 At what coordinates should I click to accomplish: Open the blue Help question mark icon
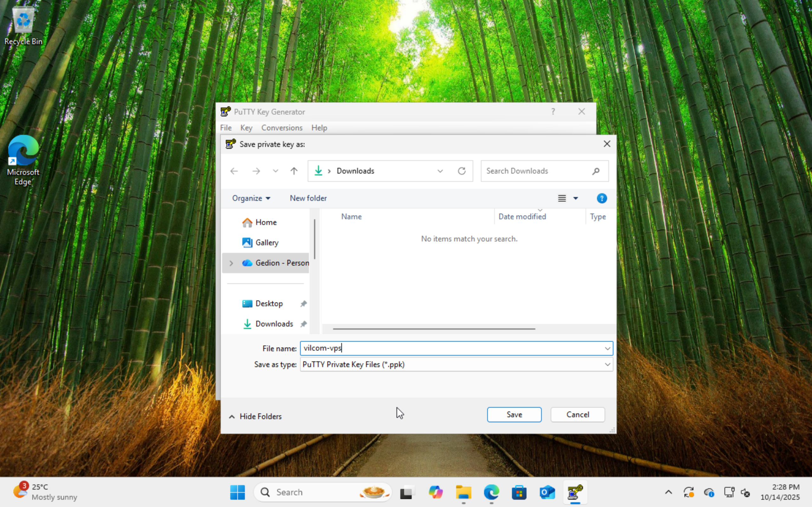(601, 198)
